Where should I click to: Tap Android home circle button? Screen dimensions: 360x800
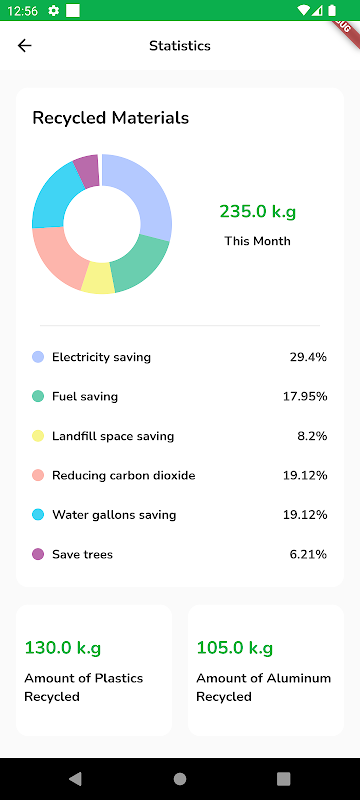pyautogui.click(x=180, y=779)
